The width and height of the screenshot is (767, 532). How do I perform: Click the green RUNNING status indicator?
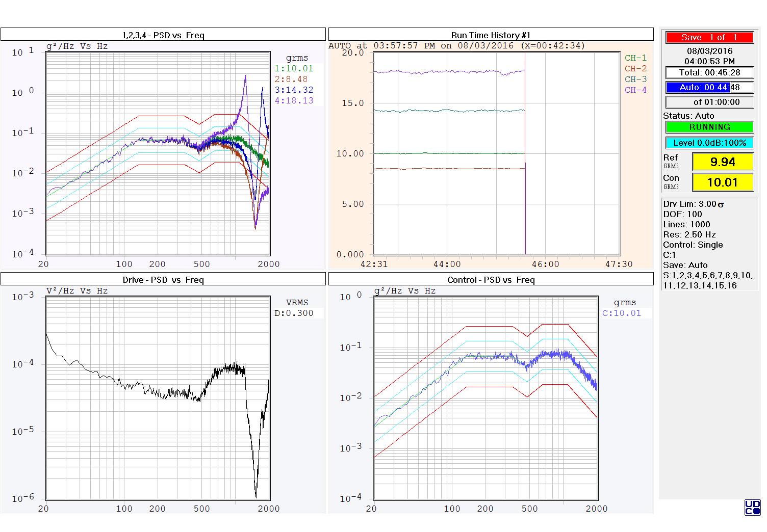[709, 127]
